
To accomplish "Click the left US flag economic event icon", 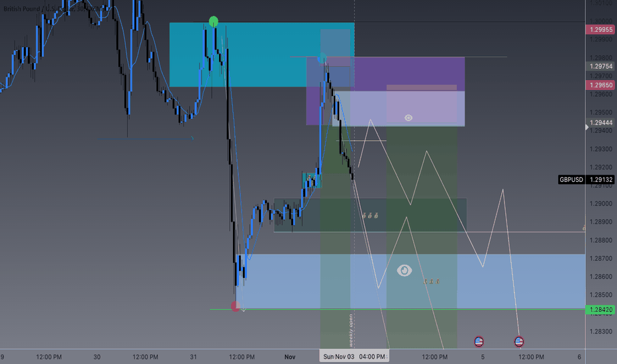I will (x=479, y=341).
